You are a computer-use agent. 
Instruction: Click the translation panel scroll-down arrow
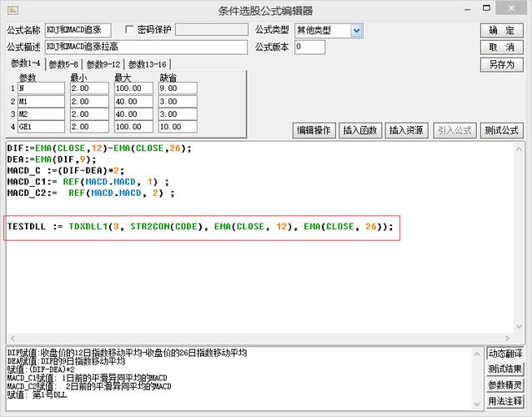click(477, 404)
